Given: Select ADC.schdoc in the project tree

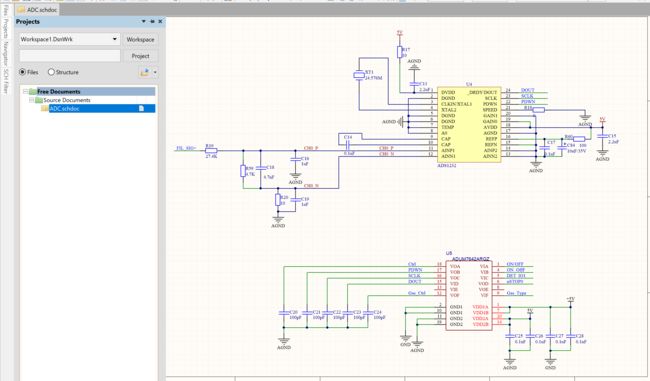Looking at the screenshot, I should tap(64, 109).
